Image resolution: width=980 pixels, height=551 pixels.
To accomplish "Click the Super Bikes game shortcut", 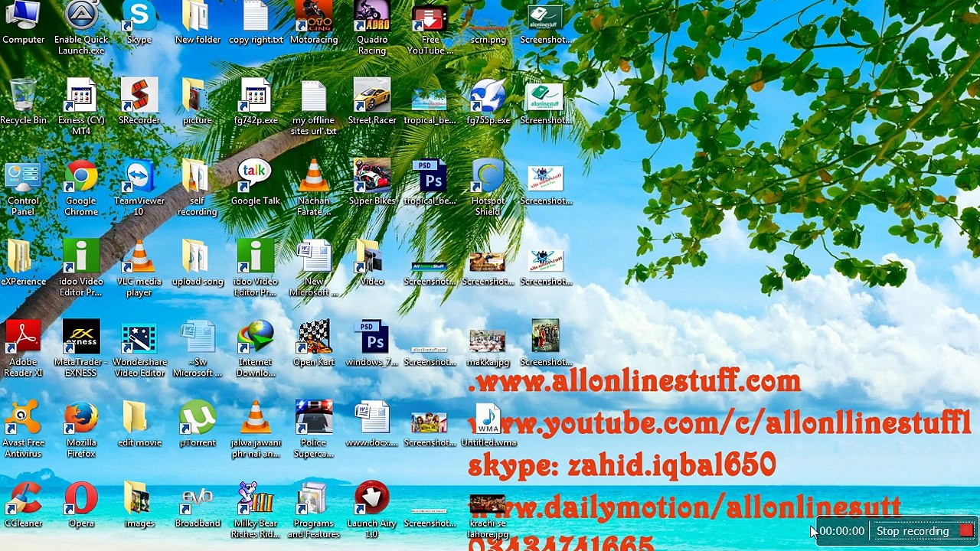I will pos(372,183).
